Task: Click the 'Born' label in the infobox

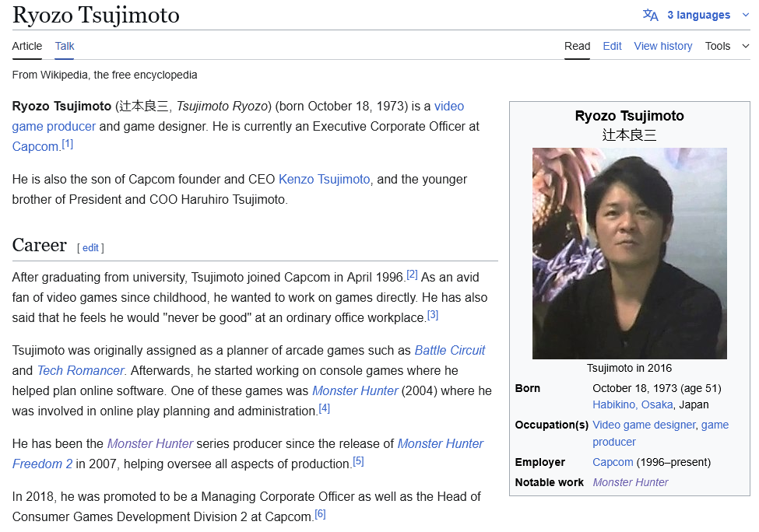Action: coord(528,388)
